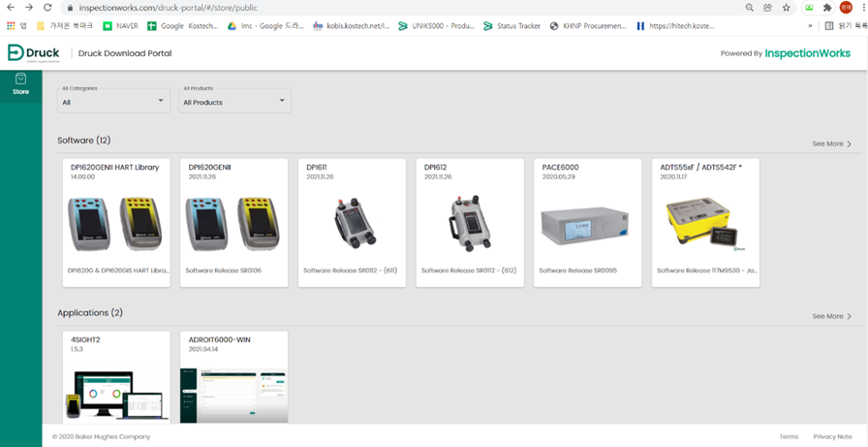Open browser extensions puzzle icon
This screenshot has height=447, width=868.
coord(826,7)
